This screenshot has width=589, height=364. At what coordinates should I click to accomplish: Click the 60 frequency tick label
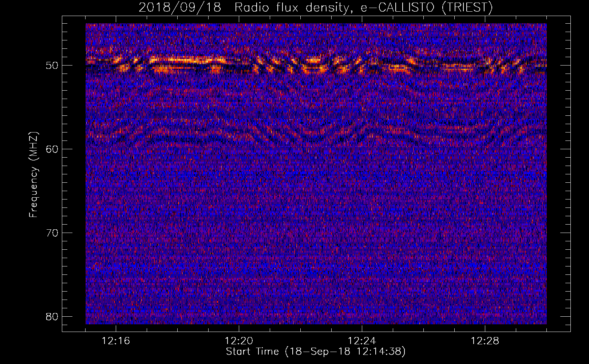pos(52,149)
